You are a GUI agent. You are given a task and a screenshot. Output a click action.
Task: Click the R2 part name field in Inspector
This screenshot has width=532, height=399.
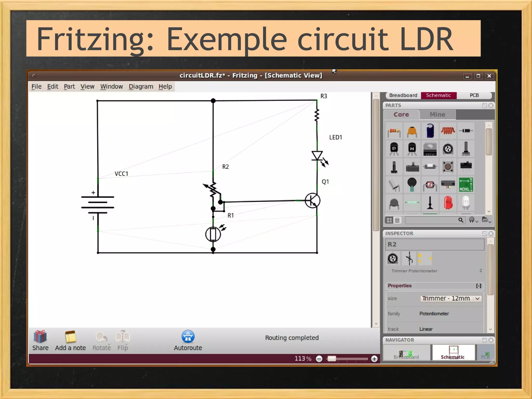click(435, 244)
